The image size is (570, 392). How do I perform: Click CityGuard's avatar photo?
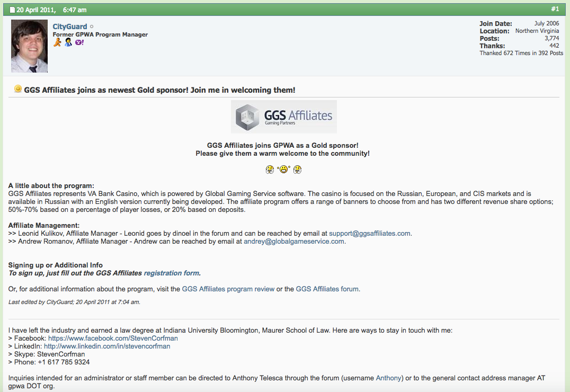29,46
